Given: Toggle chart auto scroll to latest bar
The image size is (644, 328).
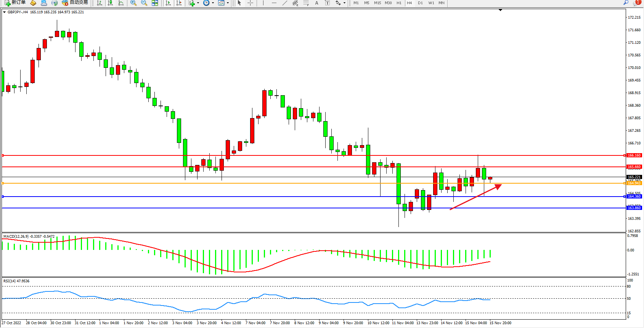Looking at the screenshot, I should click(x=168, y=3).
